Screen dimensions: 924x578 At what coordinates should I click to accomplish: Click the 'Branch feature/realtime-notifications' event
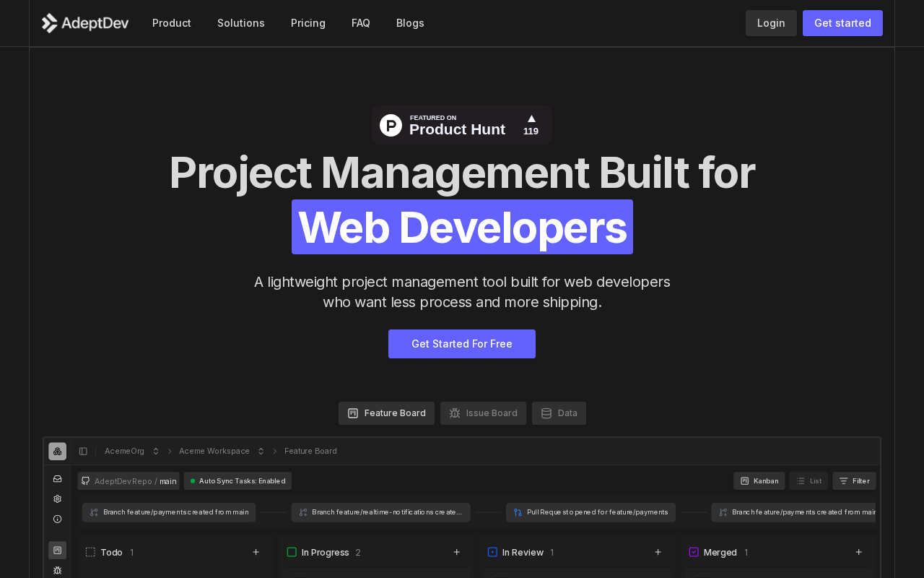coord(380,512)
